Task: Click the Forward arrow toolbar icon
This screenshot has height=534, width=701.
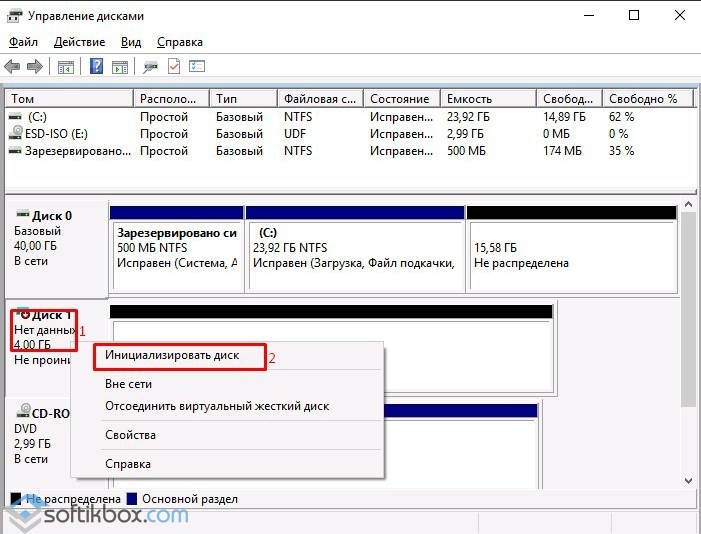Action: (34, 67)
